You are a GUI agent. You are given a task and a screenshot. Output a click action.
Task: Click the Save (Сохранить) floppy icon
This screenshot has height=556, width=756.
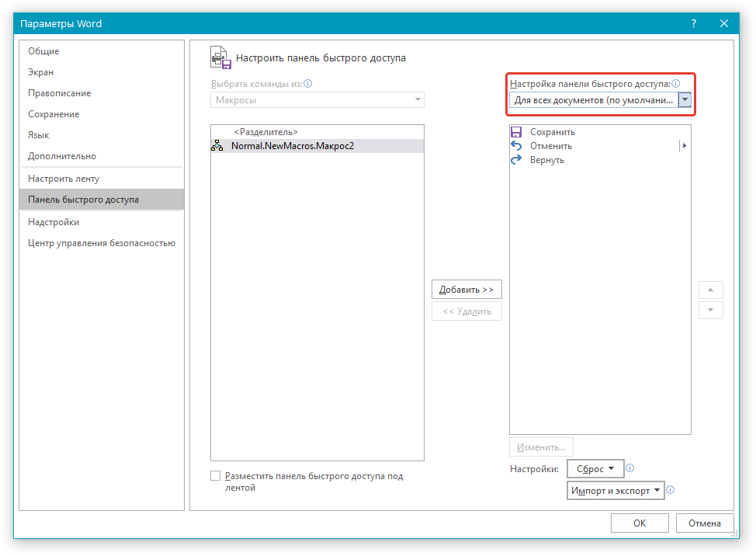pyautogui.click(x=516, y=132)
